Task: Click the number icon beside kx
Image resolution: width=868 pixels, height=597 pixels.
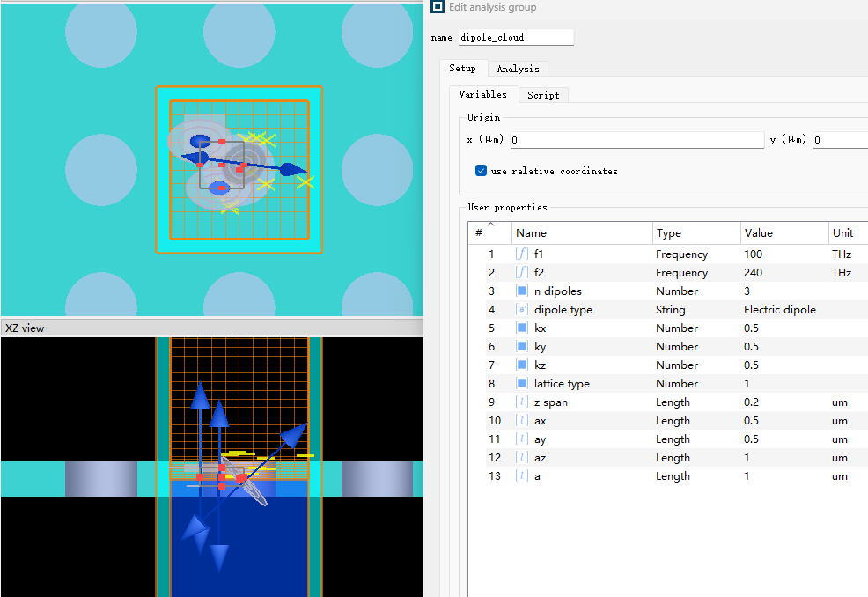Action: [x=522, y=328]
